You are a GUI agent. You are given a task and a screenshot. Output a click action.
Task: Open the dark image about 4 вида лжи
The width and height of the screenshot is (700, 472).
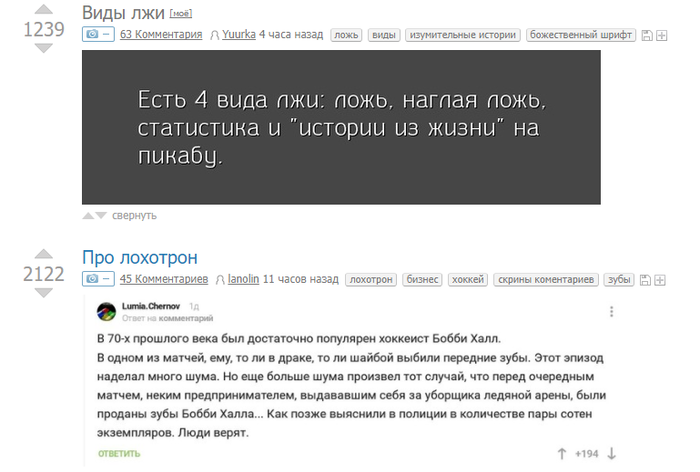tap(341, 127)
